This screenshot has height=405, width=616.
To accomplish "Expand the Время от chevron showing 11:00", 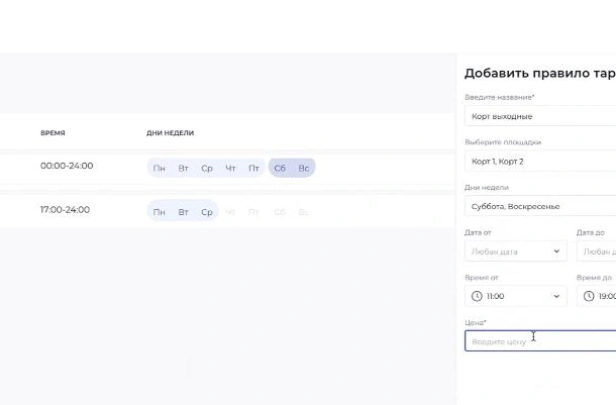I will (556, 296).
